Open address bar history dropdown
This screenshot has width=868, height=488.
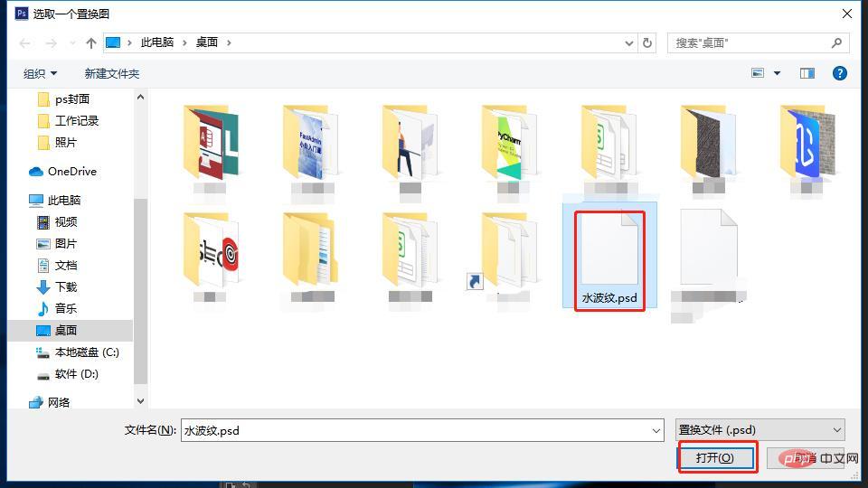point(629,43)
